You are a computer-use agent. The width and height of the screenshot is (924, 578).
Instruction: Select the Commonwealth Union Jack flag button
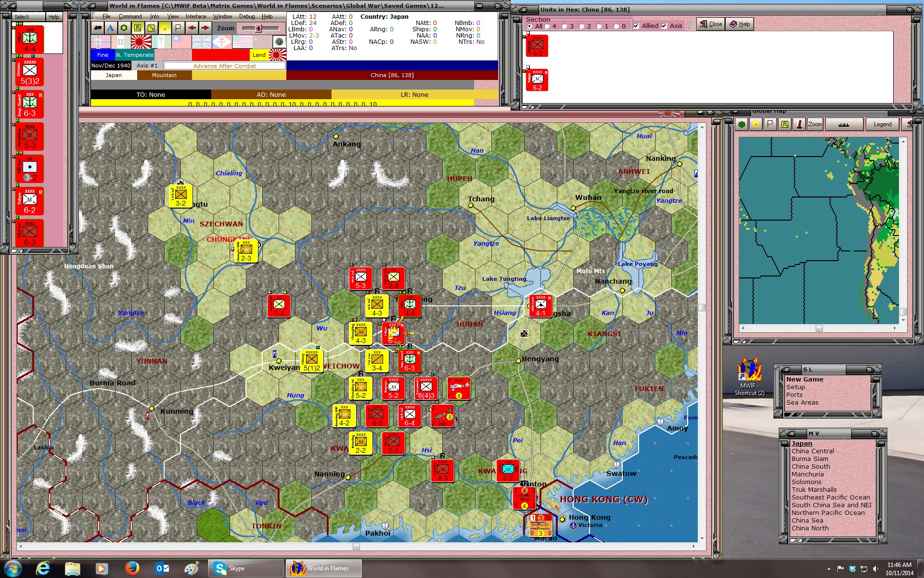(201, 42)
